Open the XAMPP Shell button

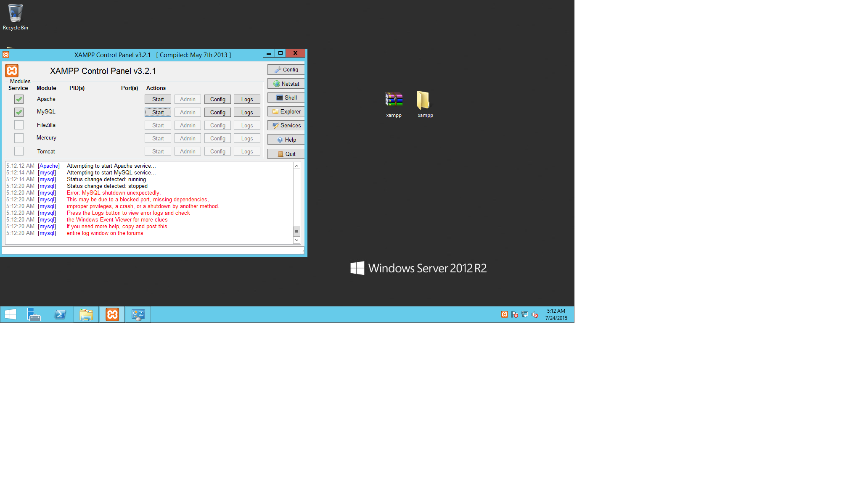click(286, 98)
